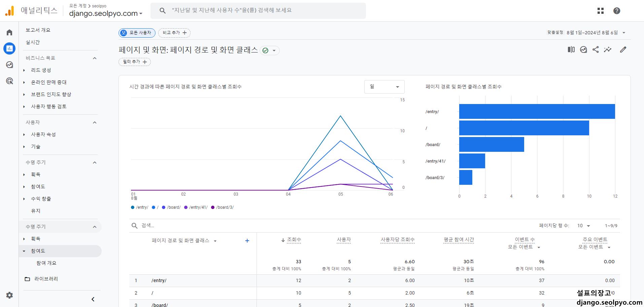The height and width of the screenshot is (307, 644).
Task: Open the 주요 이벤트 모든 이벤트 dropdown
Action: click(595, 247)
